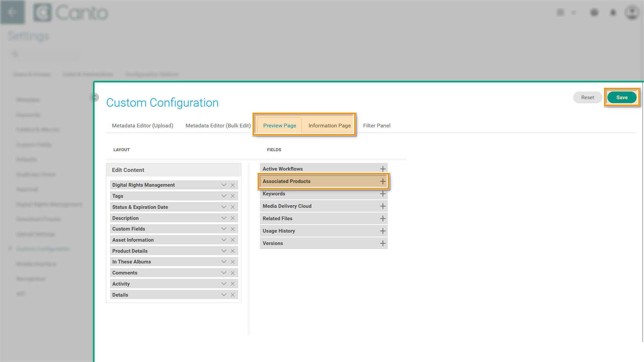Remove Tags from the layout
Screen dimensions: 644x362
232,196
